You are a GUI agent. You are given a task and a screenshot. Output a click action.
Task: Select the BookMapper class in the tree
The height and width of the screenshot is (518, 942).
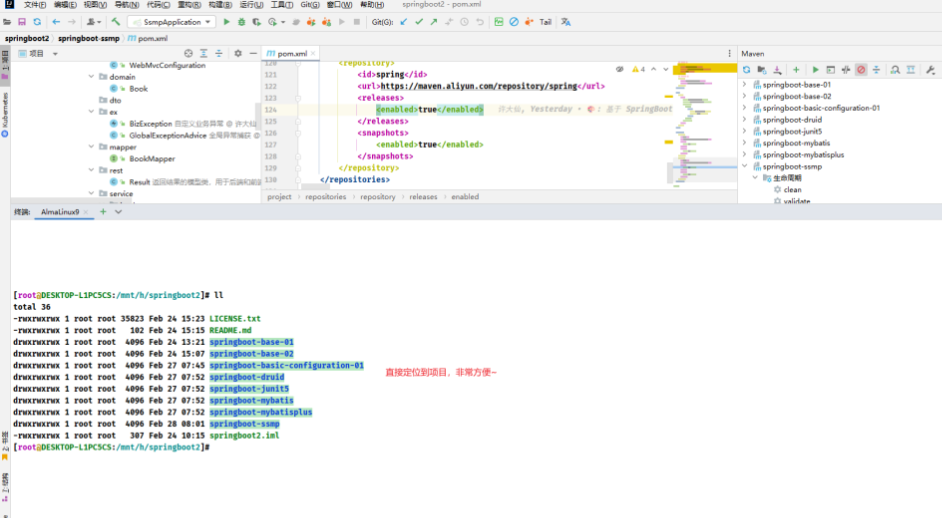[x=154, y=158]
